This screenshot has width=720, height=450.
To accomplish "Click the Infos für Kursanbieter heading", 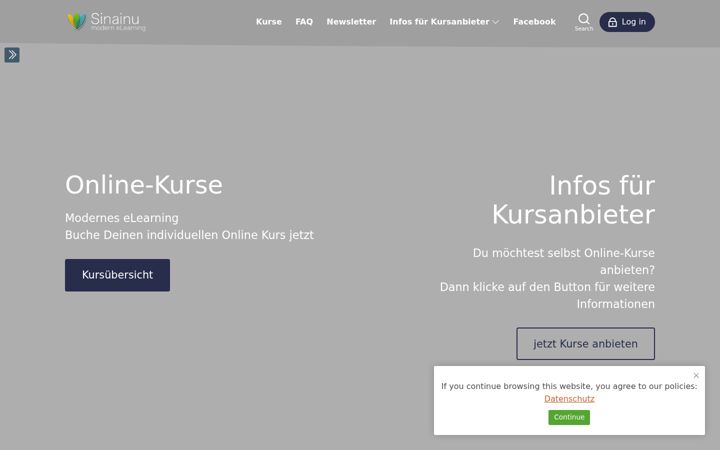I will tap(573, 200).
